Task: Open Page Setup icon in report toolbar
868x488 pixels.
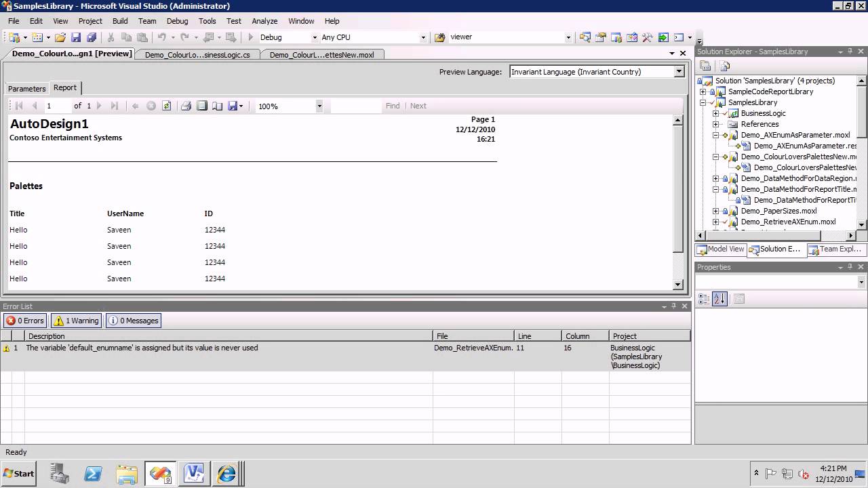Action: click(218, 106)
